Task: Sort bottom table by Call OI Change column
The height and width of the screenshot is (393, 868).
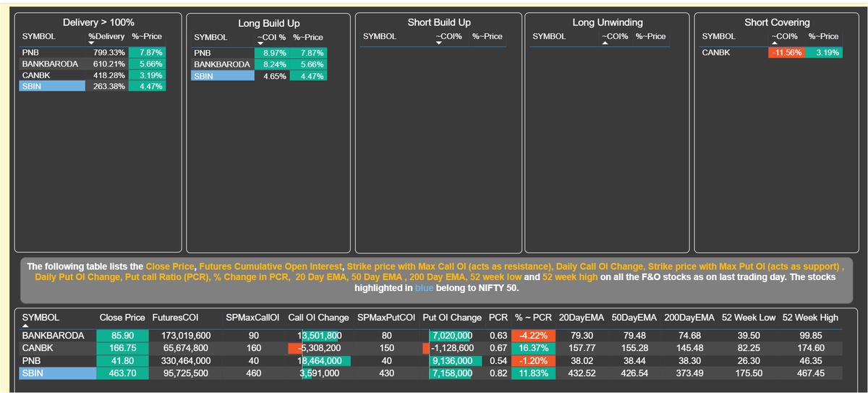Action: [x=318, y=318]
